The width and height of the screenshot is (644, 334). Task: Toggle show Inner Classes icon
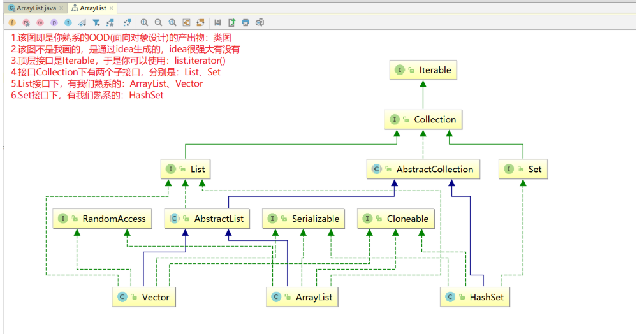pos(68,22)
